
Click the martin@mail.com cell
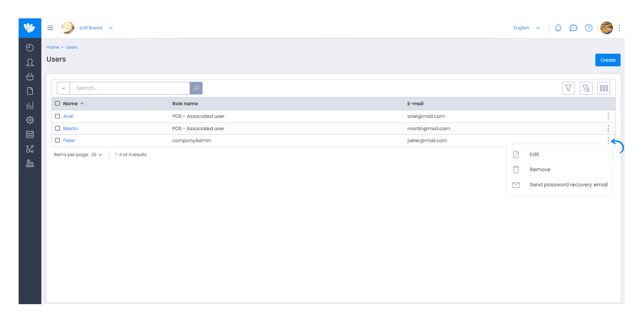[x=429, y=128]
